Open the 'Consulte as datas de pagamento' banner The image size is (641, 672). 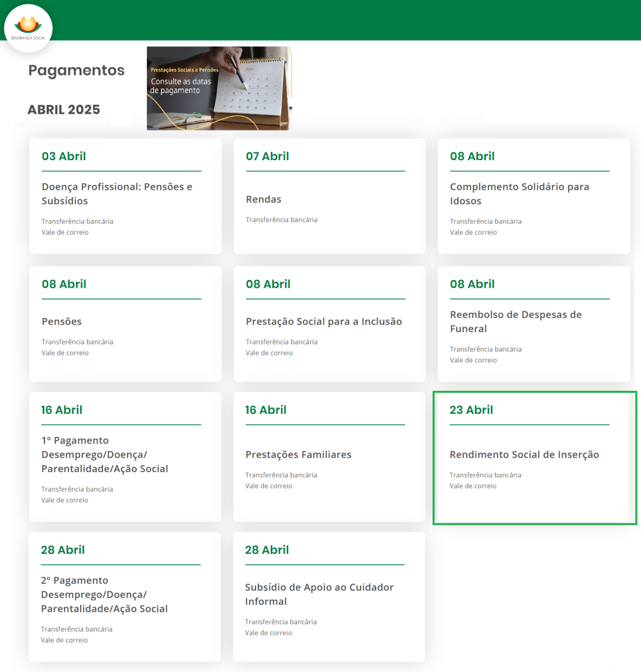click(219, 88)
